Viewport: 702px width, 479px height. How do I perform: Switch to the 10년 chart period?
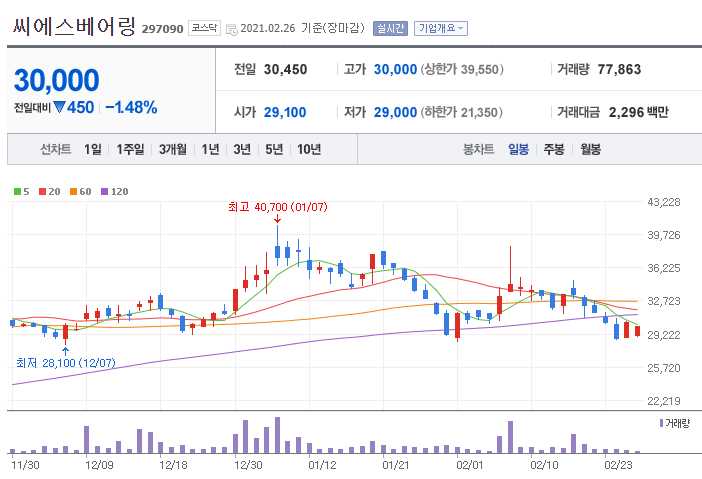[309, 149]
